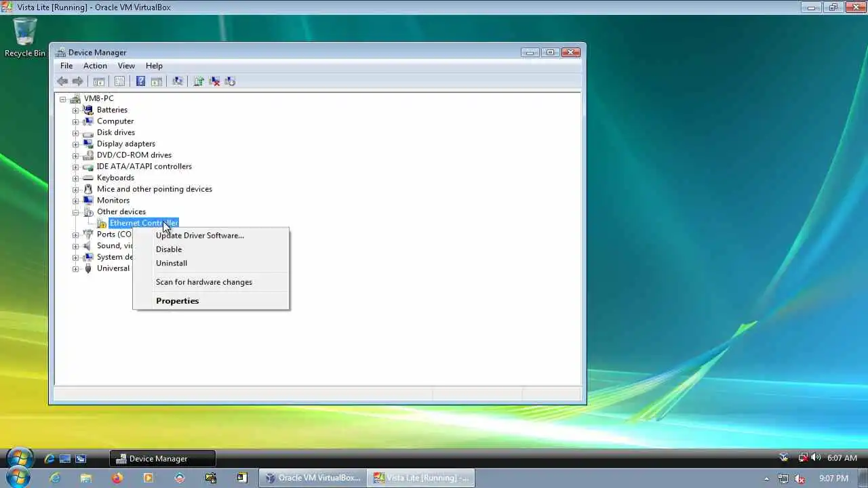Open Internet Explorer from the host taskbar
Viewport: 868px width, 488px height.
(55, 478)
